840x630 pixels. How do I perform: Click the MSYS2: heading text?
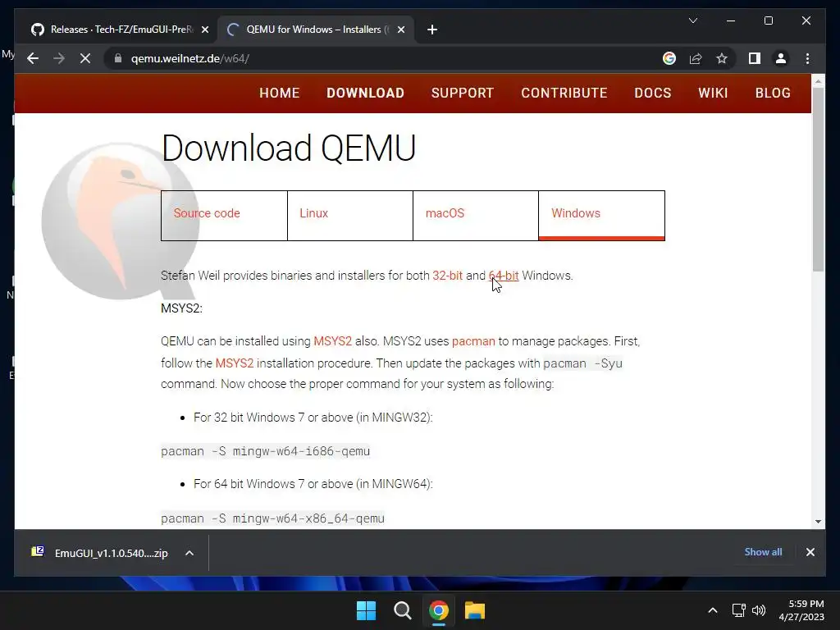(x=181, y=308)
